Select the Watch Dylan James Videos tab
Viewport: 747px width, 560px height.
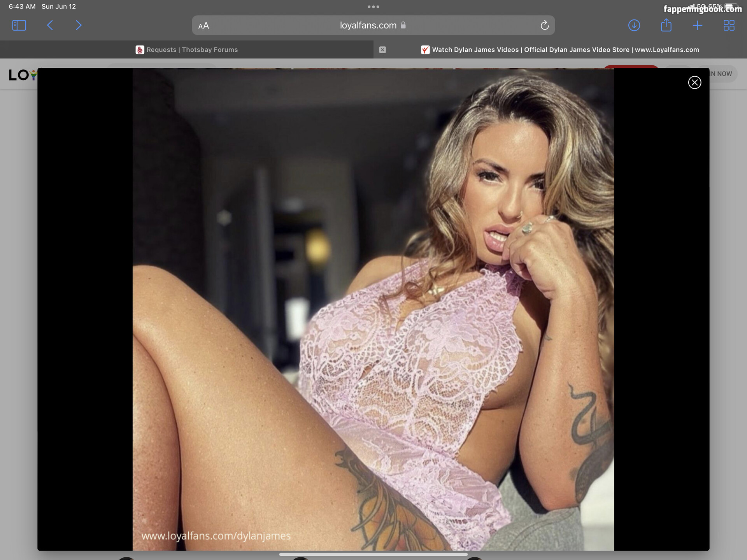point(560,50)
